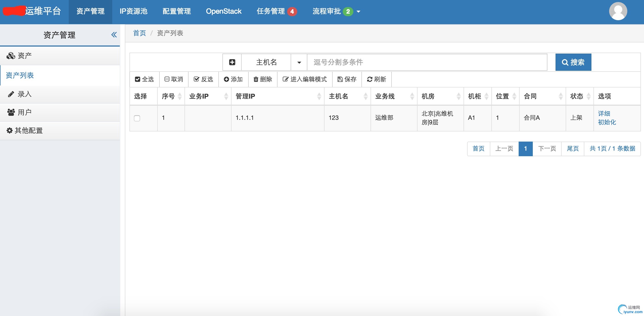Click the 运维部 业务线 cell

(394, 118)
